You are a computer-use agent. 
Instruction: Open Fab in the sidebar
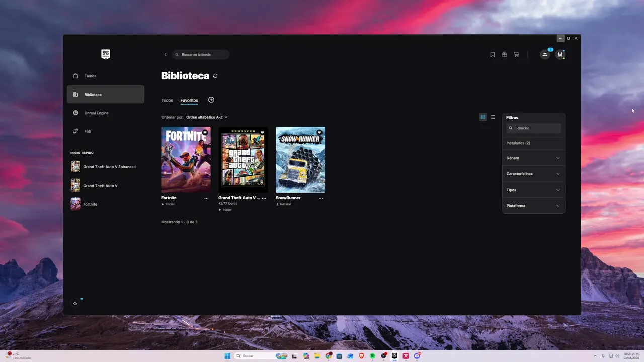106,131
